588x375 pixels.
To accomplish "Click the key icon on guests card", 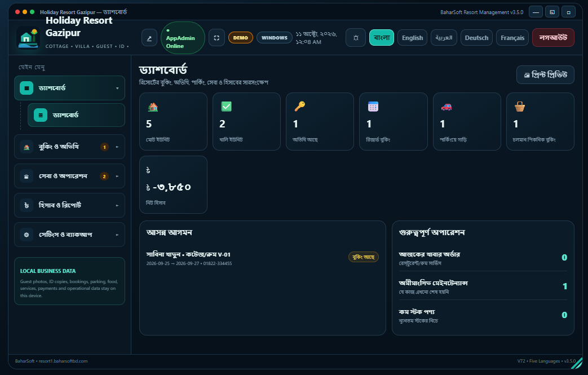I will click(299, 107).
